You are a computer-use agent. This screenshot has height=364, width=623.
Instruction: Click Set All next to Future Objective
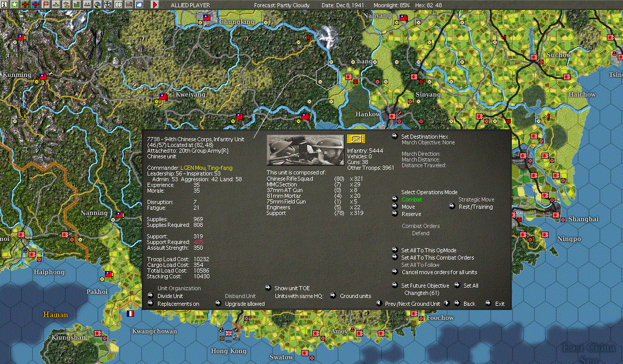pyautogui.click(x=471, y=286)
